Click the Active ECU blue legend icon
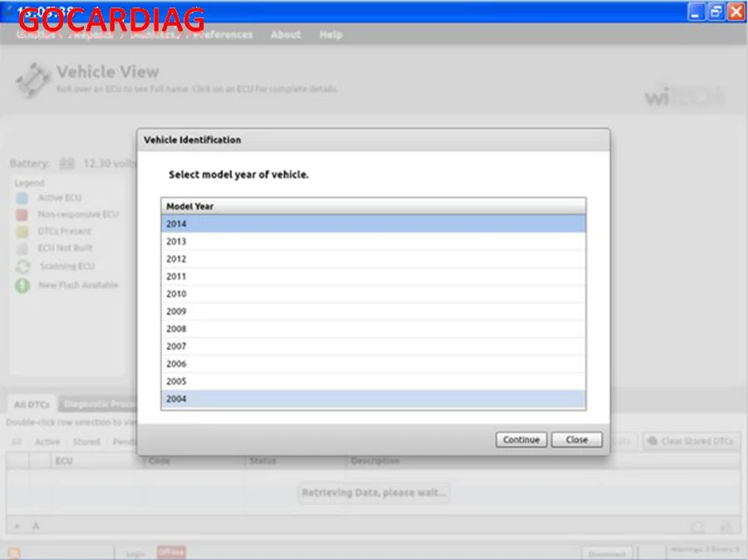748x560 pixels. click(22, 198)
